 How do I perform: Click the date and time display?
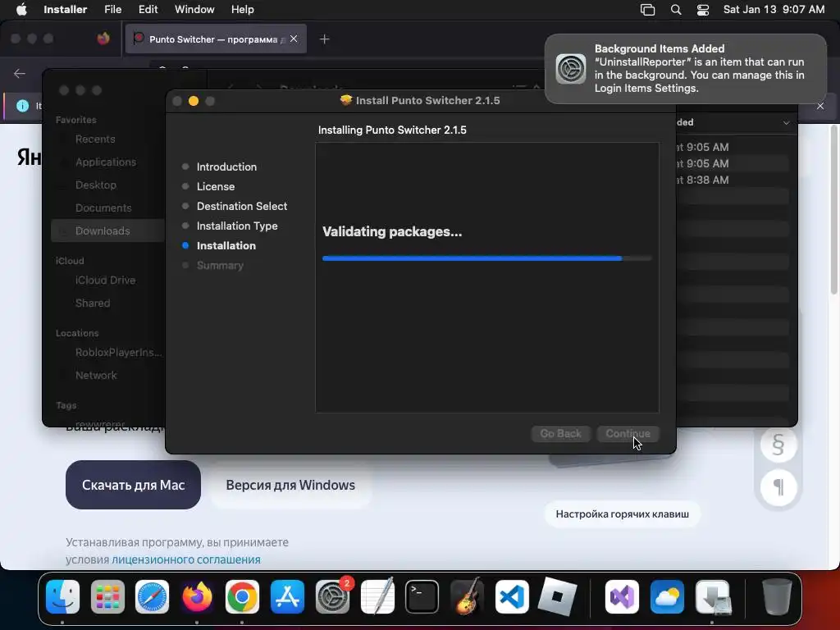[774, 9]
